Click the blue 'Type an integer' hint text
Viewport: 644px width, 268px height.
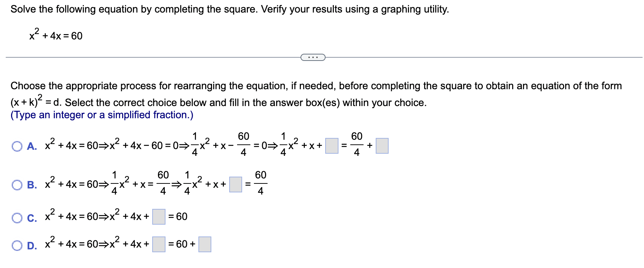[x=102, y=115]
